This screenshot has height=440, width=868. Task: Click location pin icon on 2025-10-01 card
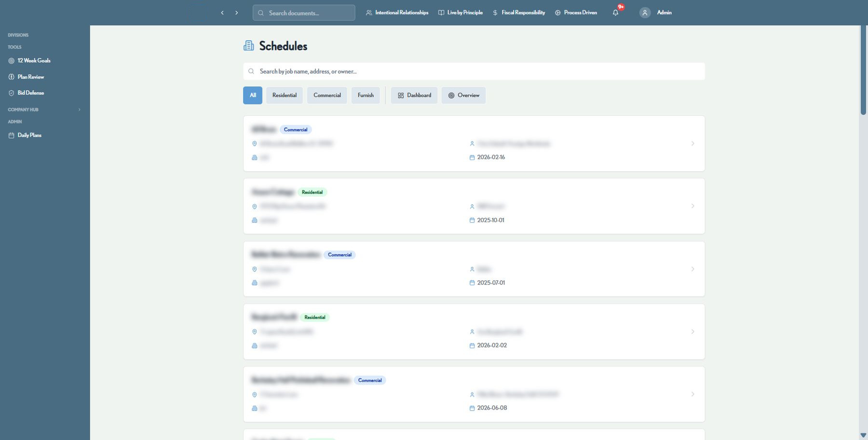[255, 206]
